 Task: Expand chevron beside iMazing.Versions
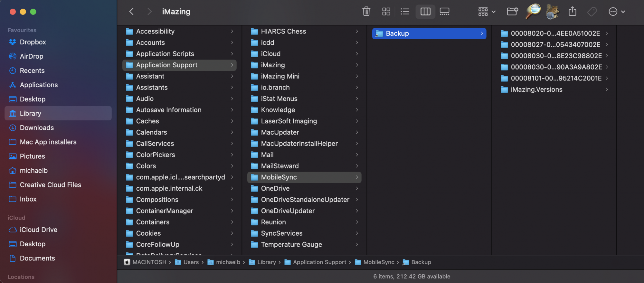click(x=607, y=90)
